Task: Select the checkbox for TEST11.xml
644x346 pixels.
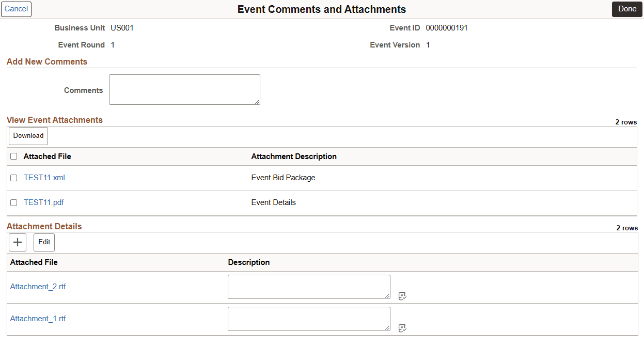Action: tap(13, 178)
